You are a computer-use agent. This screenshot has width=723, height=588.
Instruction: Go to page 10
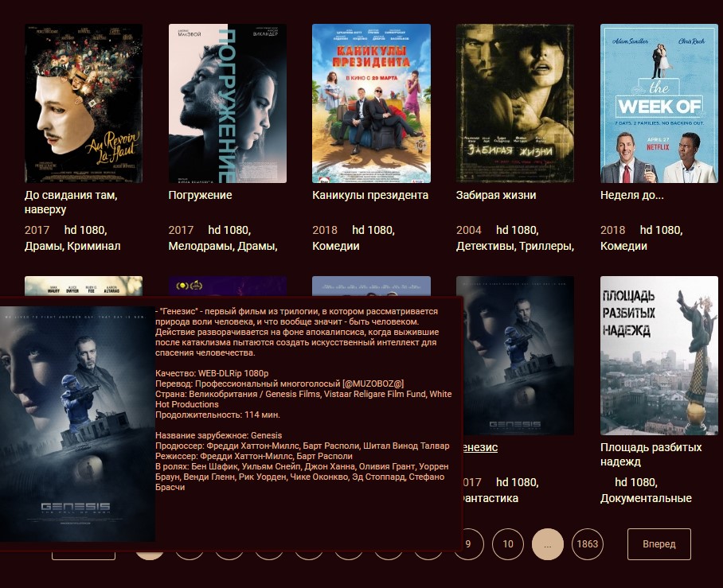[508, 543]
